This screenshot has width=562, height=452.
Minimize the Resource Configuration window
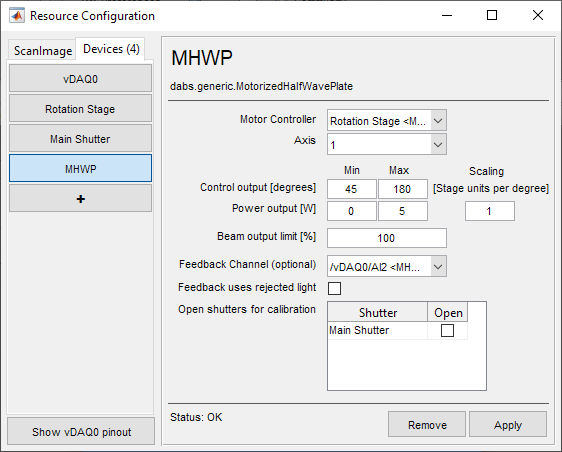pos(447,15)
